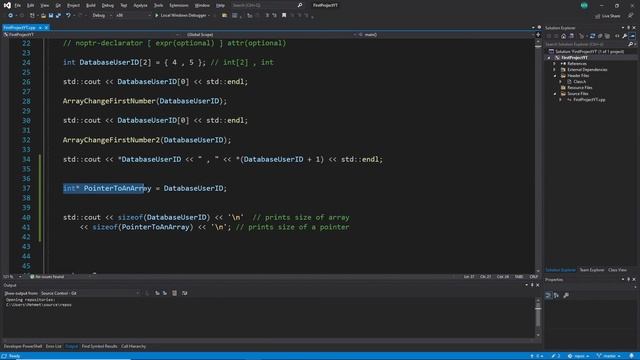Click the search magnifier icon in title bar
640x360 pixels.
click(300, 5)
